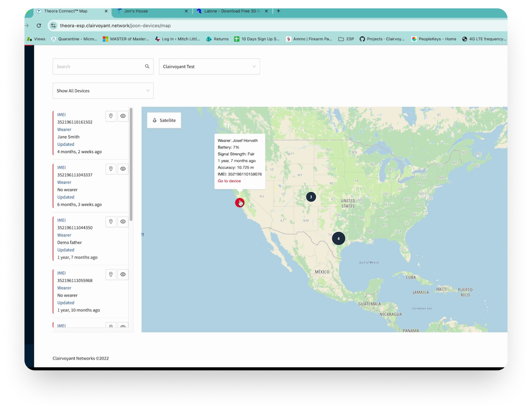
Task: Click the search magnifier icon
Action: point(147,66)
